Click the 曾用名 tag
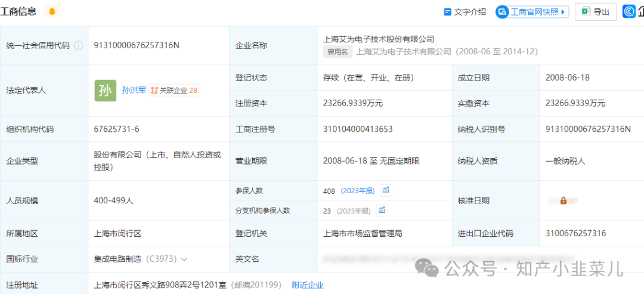The width and height of the screenshot is (644, 294). 338,52
